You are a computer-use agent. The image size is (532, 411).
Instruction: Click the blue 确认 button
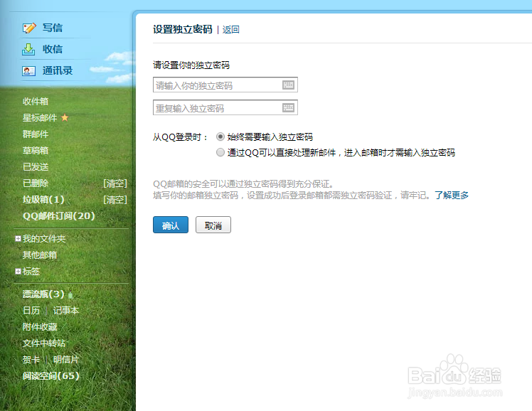pyautogui.click(x=171, y=225)
